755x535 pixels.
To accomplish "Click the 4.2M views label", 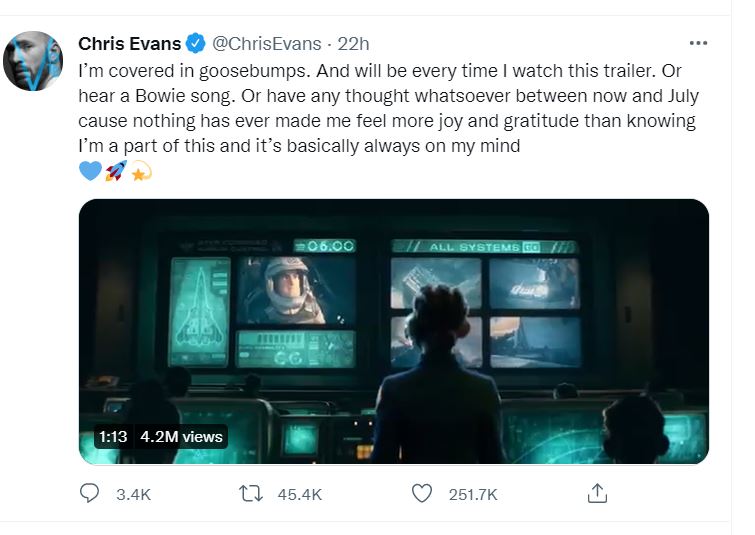I will tap(182, 437).
